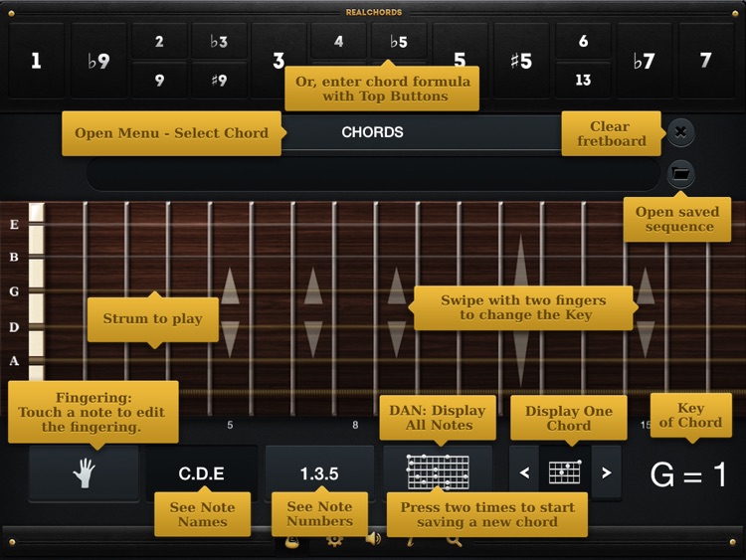Viewport: 746px width, 560px height.
Task: Toggle interval 1 (root) button
Action: pos(36,61)
